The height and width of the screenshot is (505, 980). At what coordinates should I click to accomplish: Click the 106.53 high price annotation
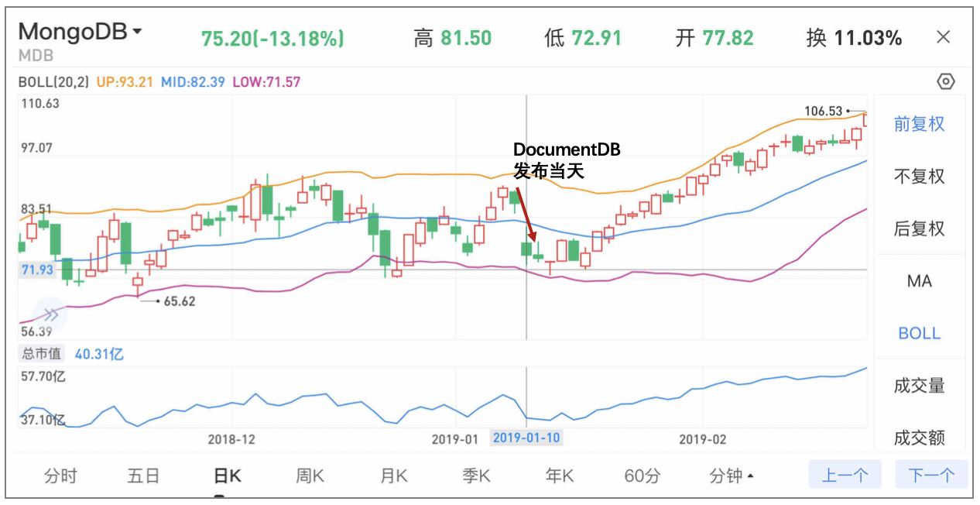823,112
